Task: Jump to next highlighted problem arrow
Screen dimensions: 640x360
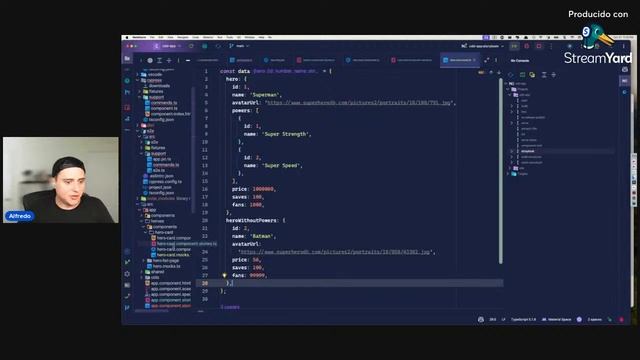Action: tap(498, 72)
